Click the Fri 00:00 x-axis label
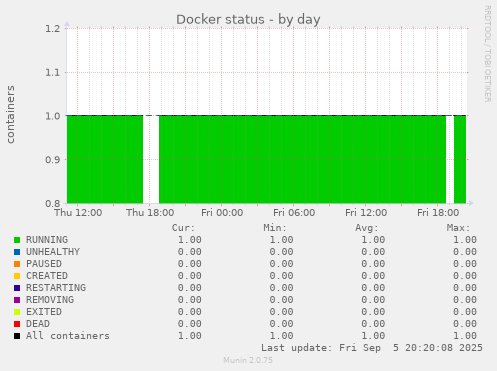The width and height of the screenshot is (497, 371). pyautogui.click(x=222, y=213)
